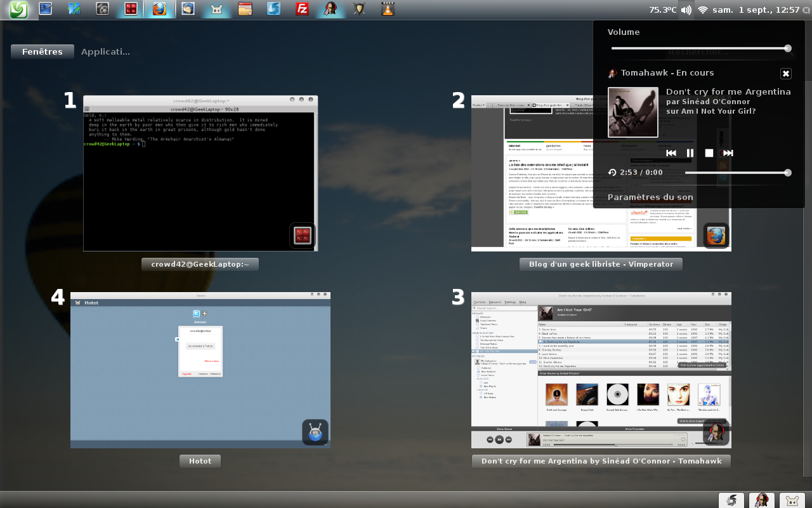Skip to next track in volume menu
812x508 pixels.
pos(728,153)
